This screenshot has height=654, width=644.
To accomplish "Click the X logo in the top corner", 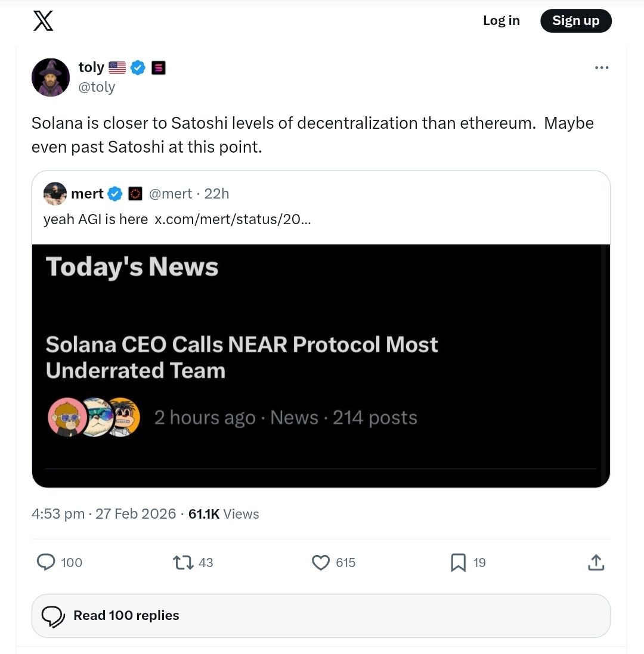I will coord(43,21).
